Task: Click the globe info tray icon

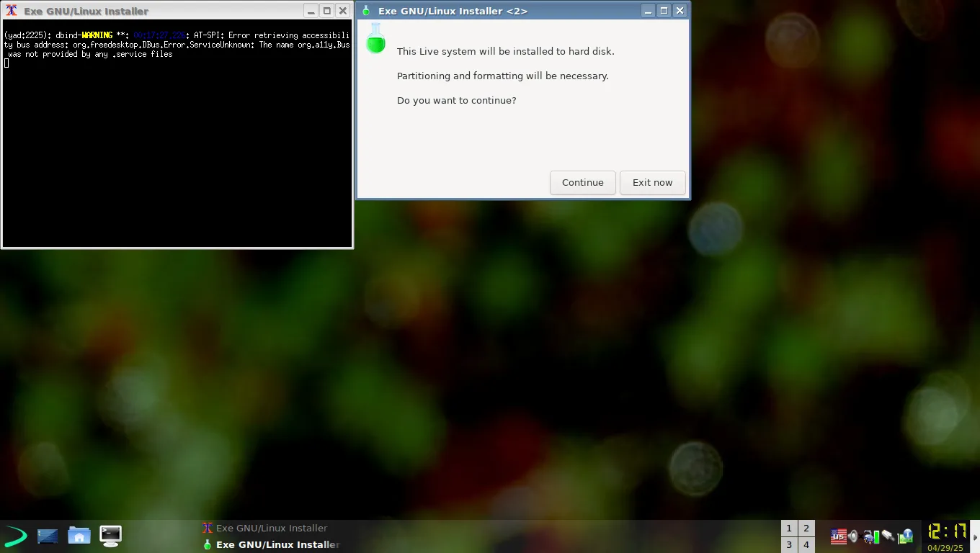Action: [x=904, y=536]
